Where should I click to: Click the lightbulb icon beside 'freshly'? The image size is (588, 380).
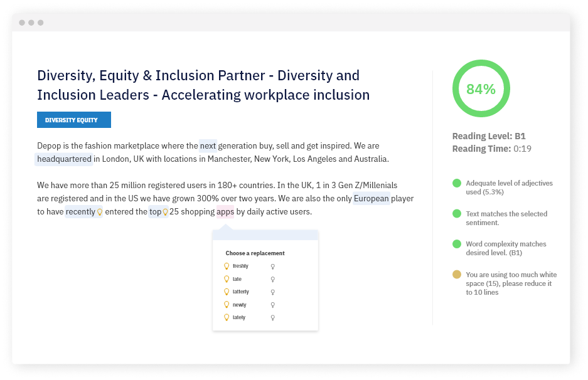coord(227,266)
